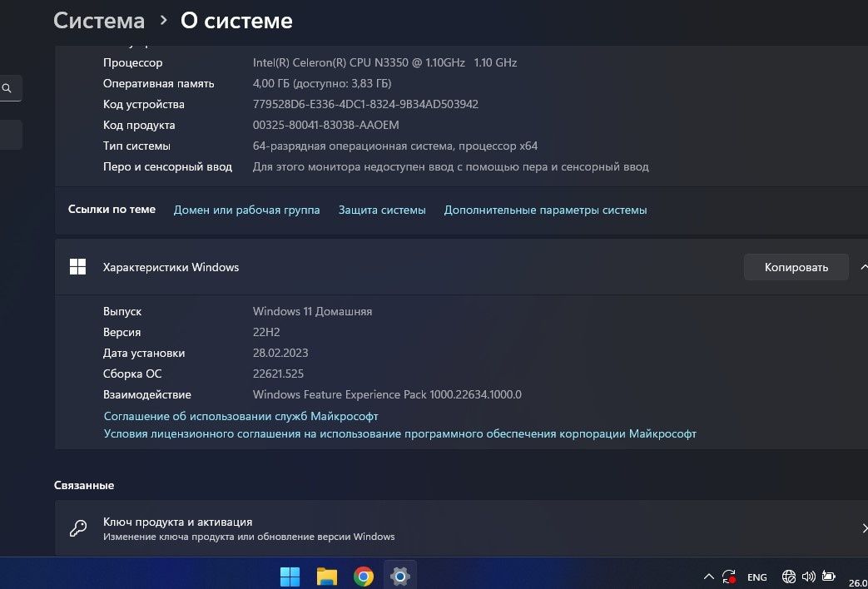Click the battery charging tray icon

[828, 577]
